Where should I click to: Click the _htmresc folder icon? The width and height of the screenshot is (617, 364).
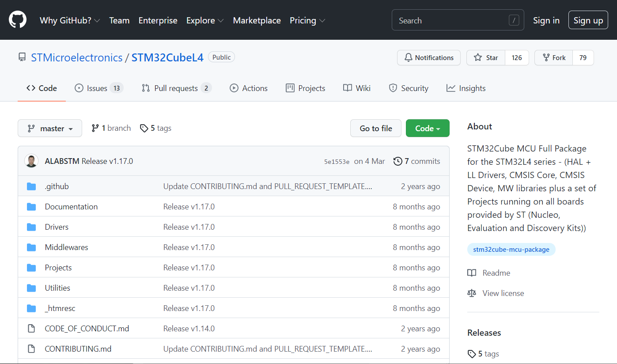tap(31, 308)
